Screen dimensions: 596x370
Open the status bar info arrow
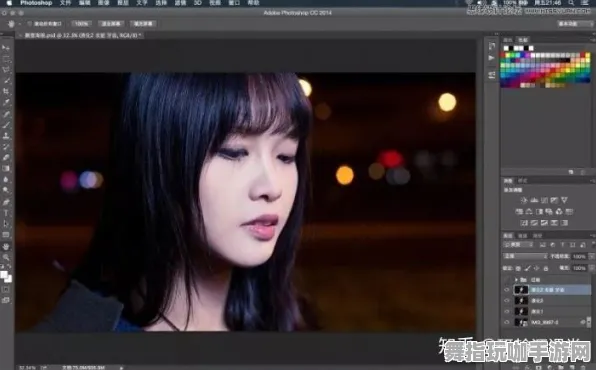tap(122, 367)
